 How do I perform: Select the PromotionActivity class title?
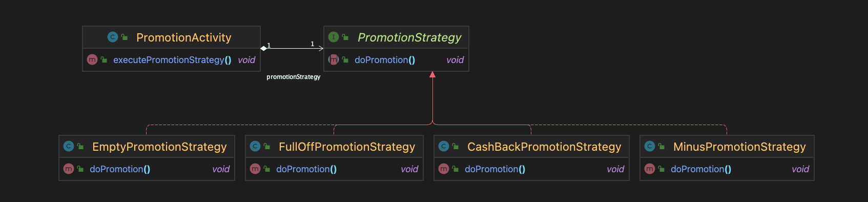pyautogui.click(x=184, y=37)
